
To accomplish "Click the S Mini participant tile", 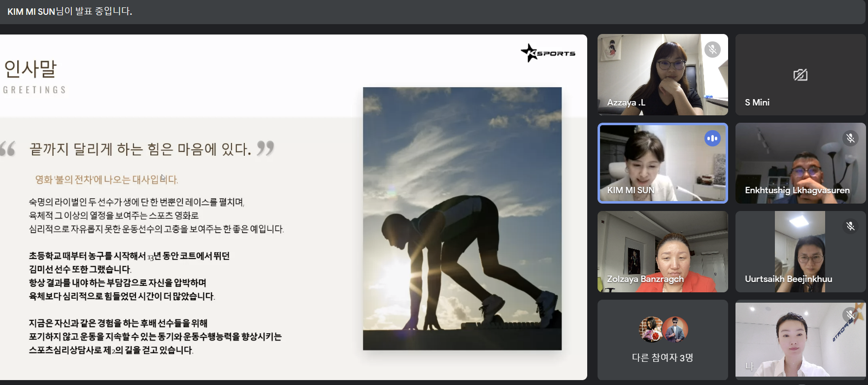I will pos(801,74).
